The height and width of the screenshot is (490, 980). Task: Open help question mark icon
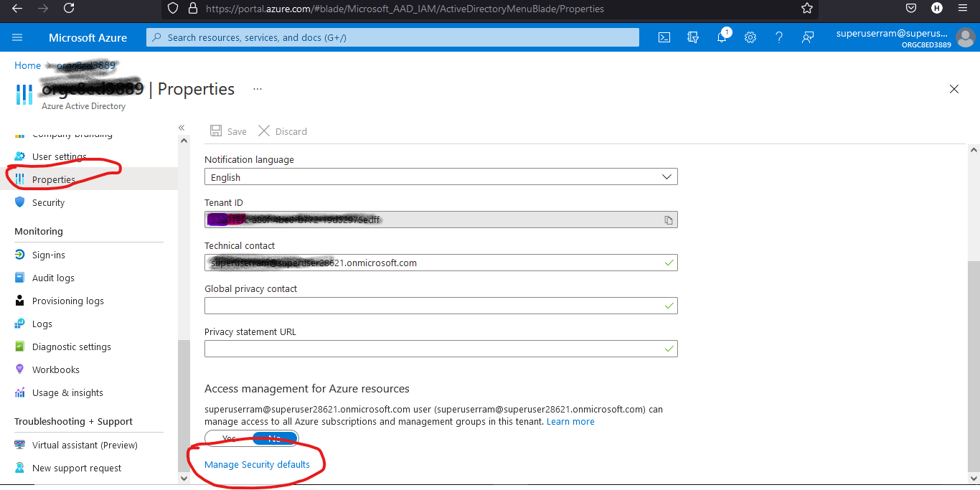click(779, 37)
